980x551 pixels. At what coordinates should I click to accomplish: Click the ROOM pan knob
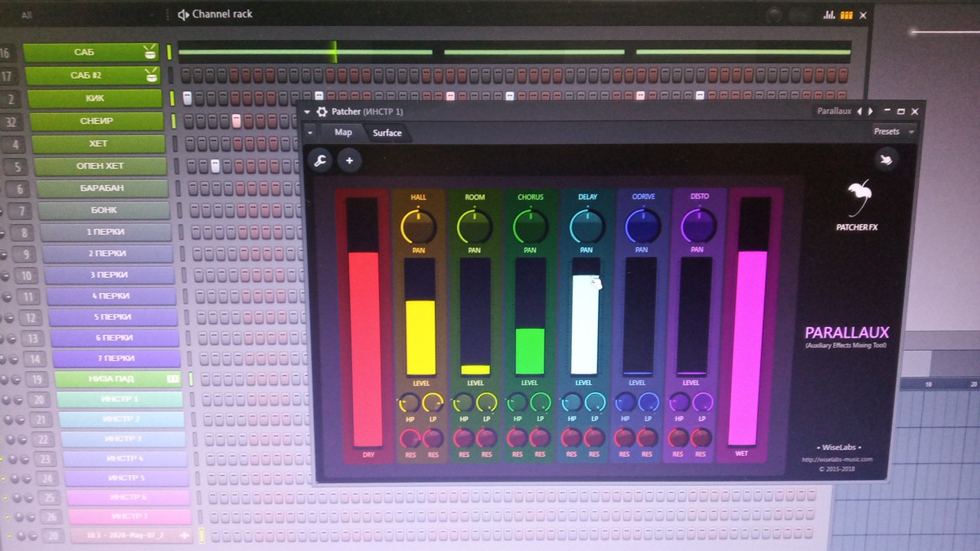475,227
